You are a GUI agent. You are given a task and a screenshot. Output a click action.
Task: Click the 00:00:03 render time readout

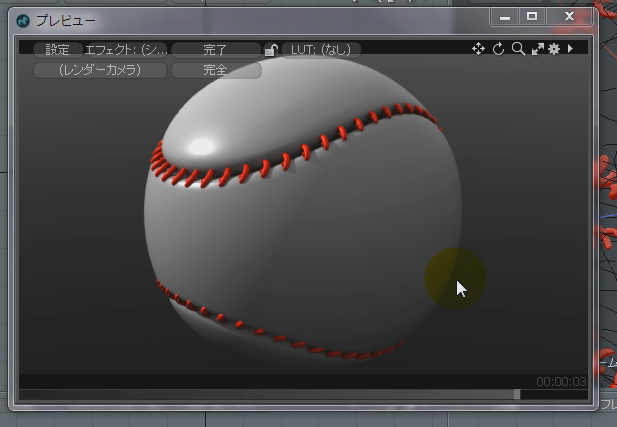point(560,382)
